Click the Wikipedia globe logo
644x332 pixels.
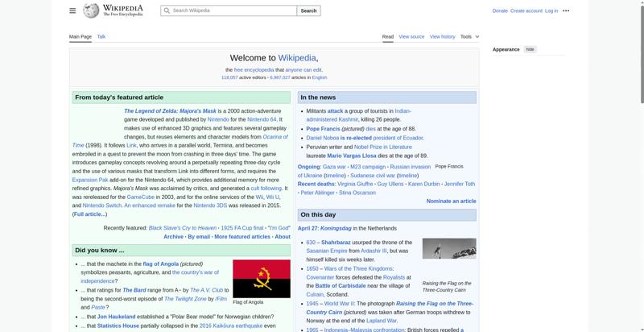click(x=91, y=10)
